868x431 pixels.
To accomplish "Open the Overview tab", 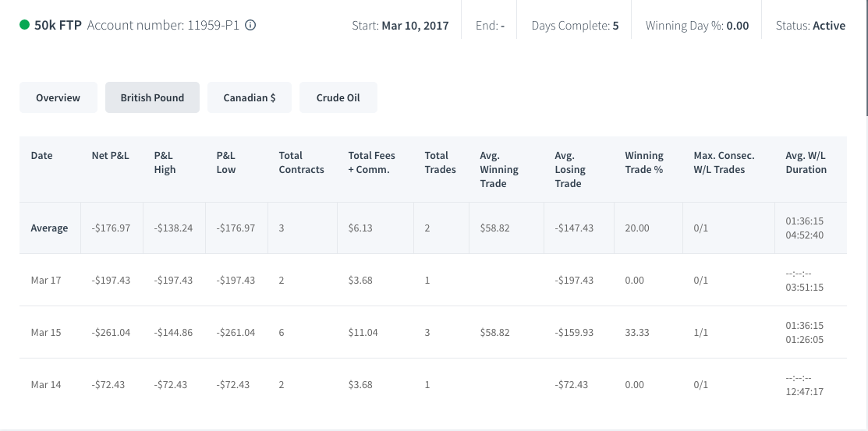I will 58,97.
